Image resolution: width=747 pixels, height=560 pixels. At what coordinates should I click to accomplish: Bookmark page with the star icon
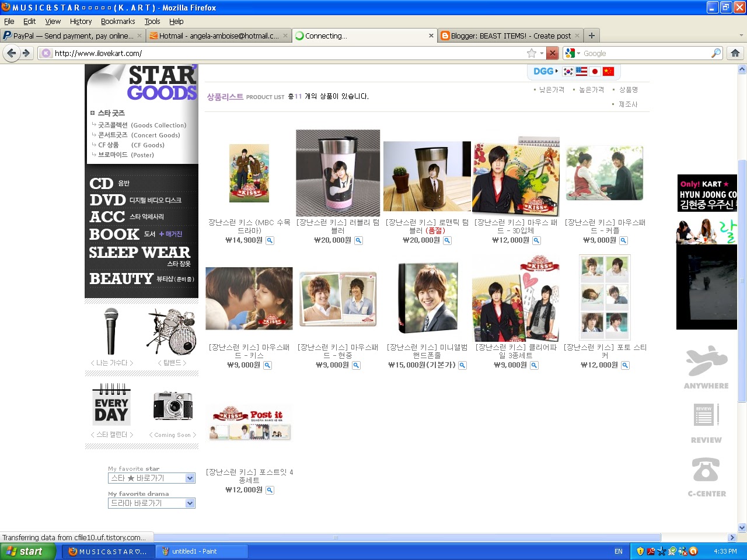[x=532, y=53]
